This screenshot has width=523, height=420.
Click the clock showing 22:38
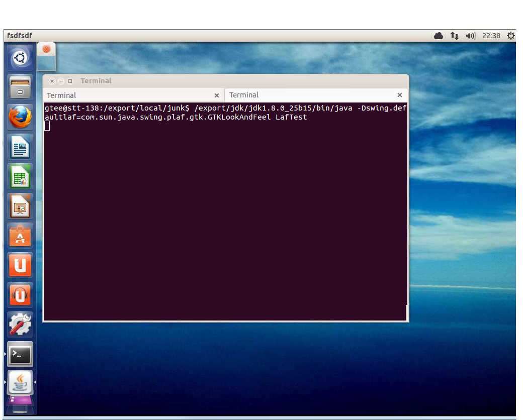coord(491,36)
